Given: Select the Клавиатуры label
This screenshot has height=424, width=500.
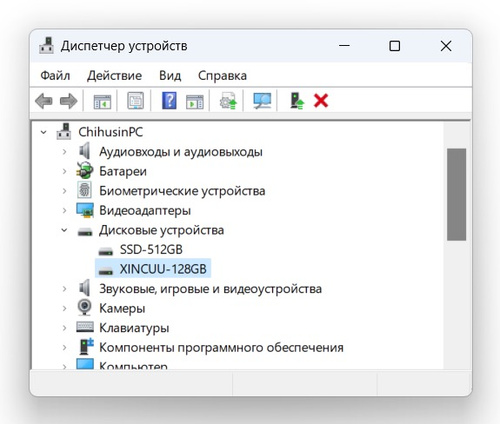Looking at the screenshot, I should [x=134, y=328].
